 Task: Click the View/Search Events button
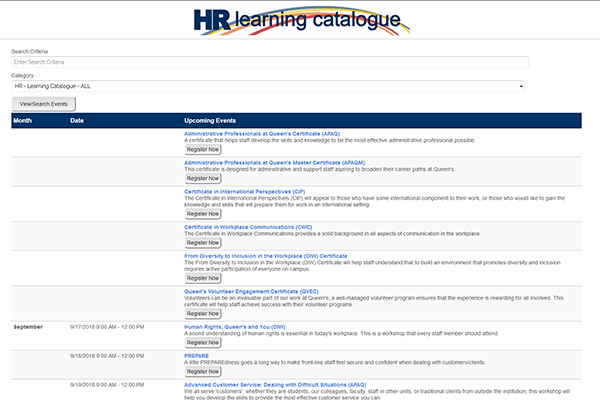pyautogui.click(x=43, y=103)
